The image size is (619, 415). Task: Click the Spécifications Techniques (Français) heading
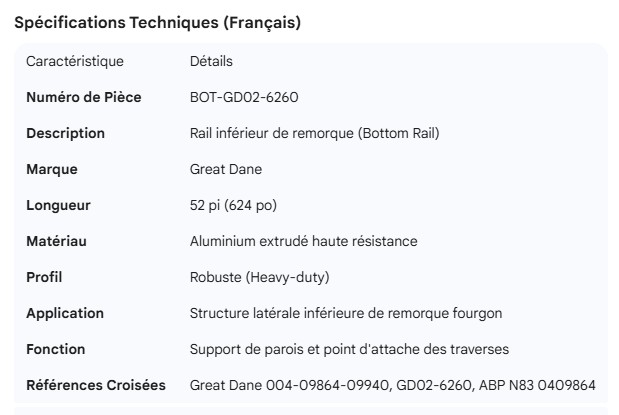coord(157,23)
